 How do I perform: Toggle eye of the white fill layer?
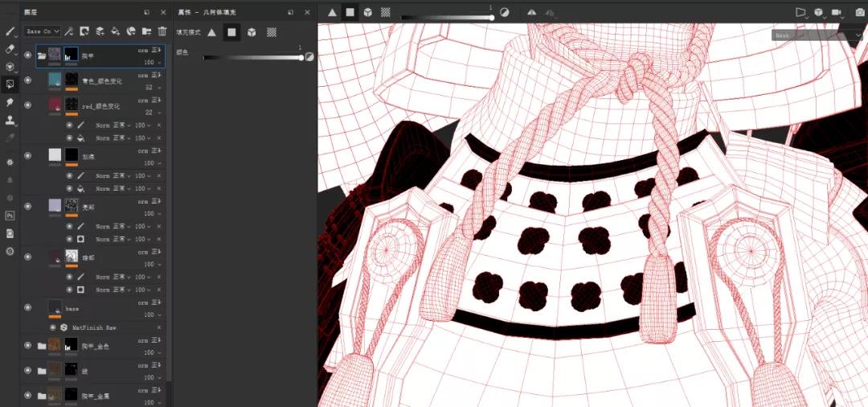click(27, 155)
